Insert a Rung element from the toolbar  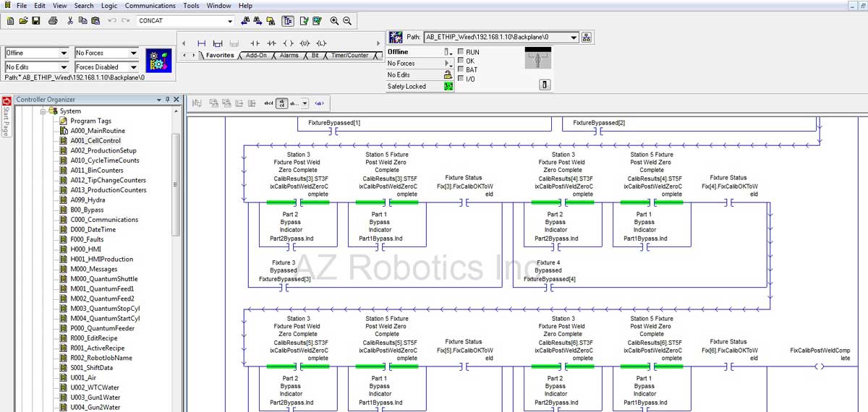pos(201,43)
